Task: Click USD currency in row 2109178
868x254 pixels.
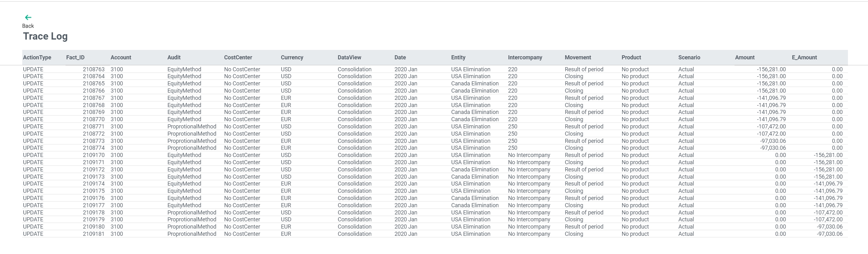Action: [x=286, y=213]
